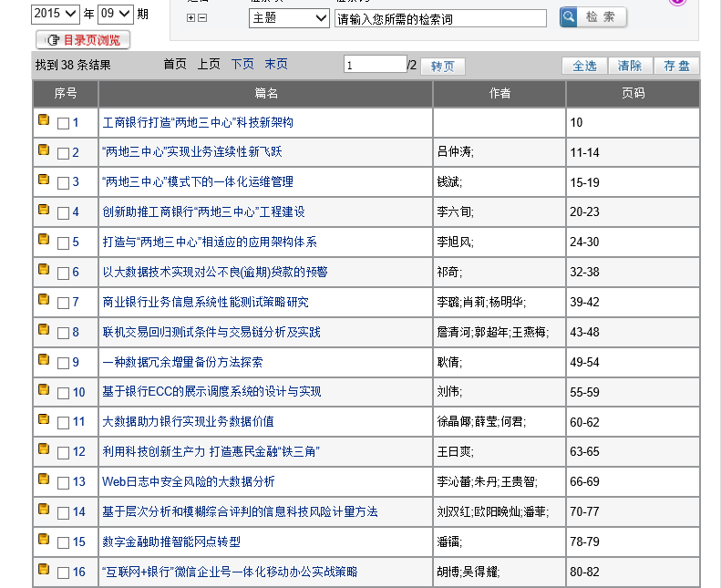
Task: Click the 存盘 save button
Action: [676, 66]
